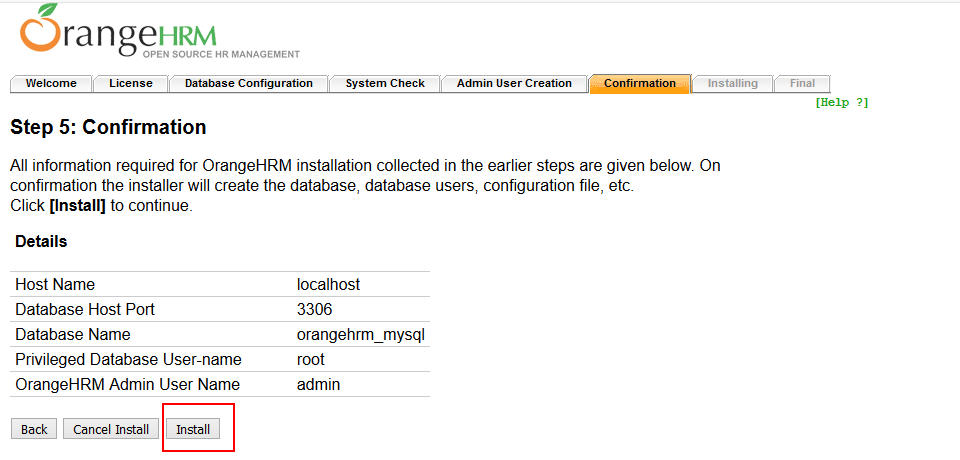Go to Database Configuration tab

pos(249,84)
